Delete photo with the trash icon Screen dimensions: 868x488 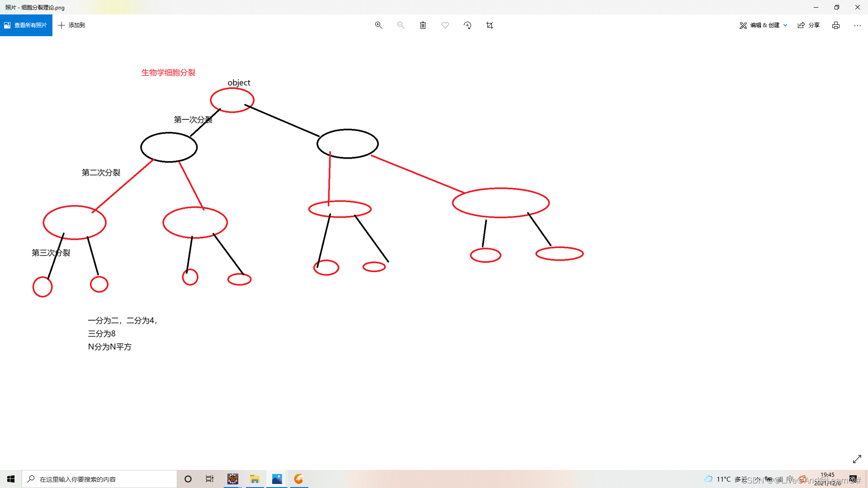click(423, 25)
